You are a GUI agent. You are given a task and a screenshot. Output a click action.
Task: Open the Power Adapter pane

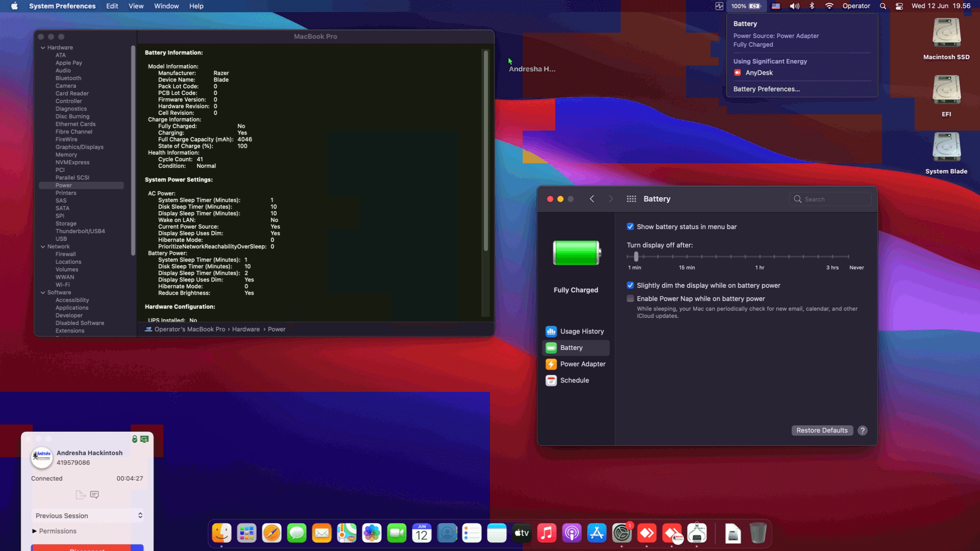coord(575,364)
